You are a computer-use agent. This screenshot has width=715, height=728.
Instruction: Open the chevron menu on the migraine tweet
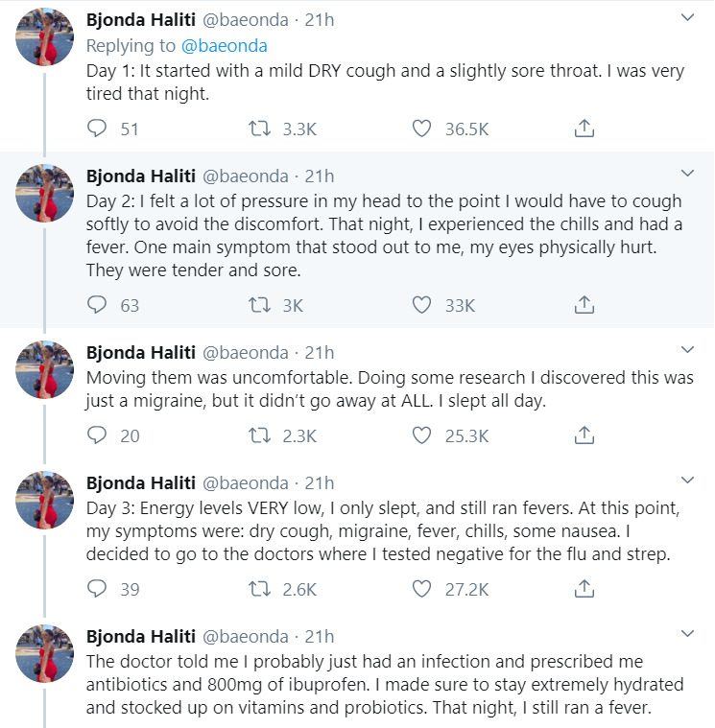pyautogui.click(x=687, y=349)
